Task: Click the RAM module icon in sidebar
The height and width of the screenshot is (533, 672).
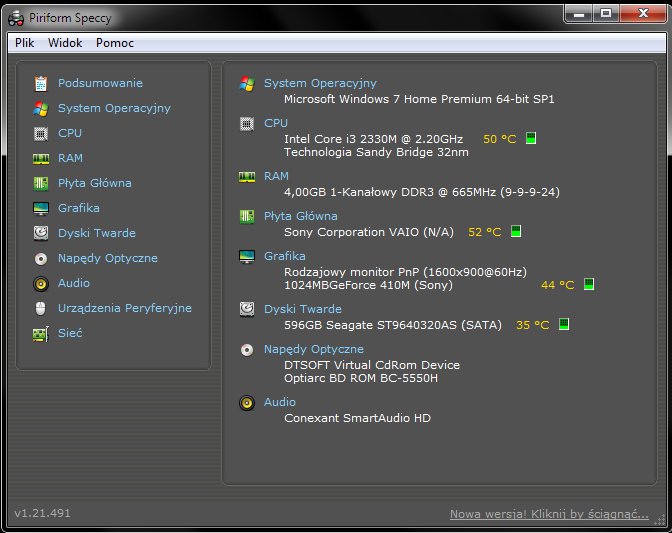Action: coord(41,159)
